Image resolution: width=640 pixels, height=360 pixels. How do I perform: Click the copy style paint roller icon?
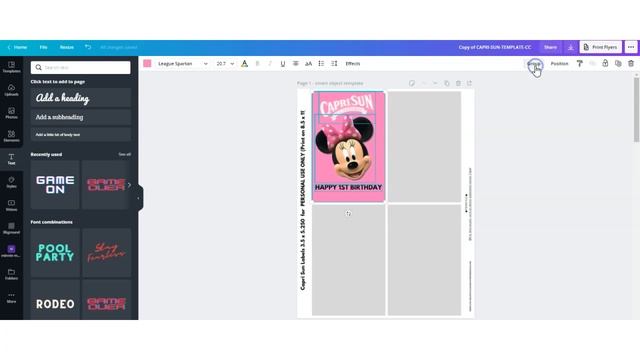pyautogui.click(x=580, y=63)
